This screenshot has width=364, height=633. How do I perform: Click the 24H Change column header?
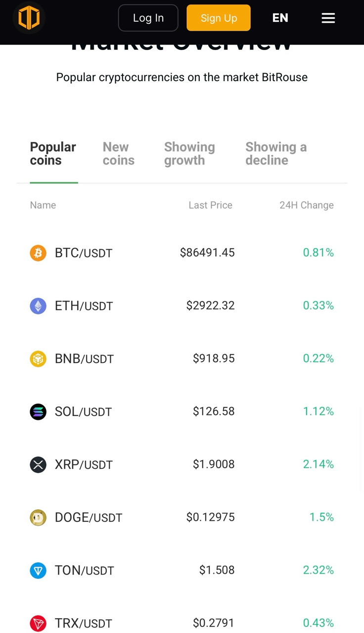tap(306, 205)
